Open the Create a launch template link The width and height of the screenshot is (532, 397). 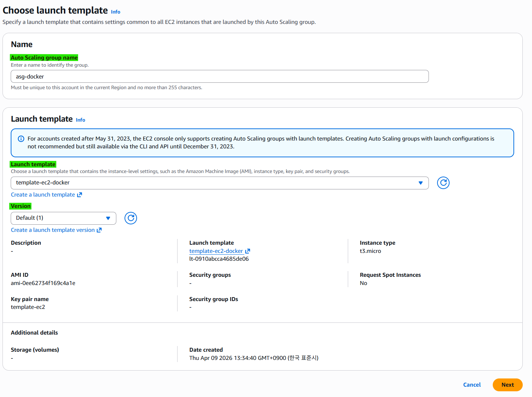43,195
